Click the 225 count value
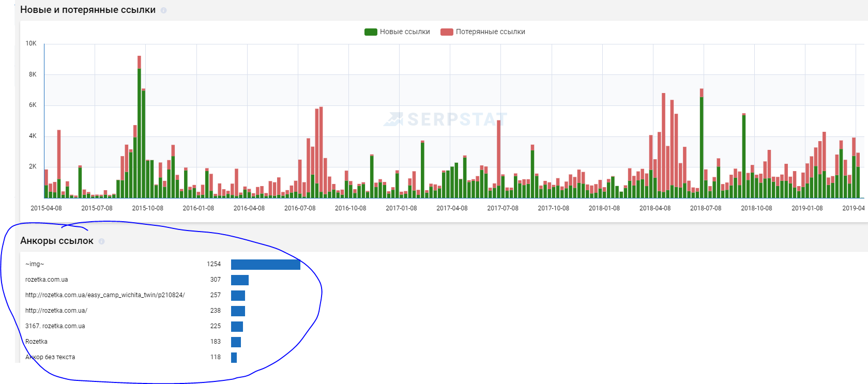 click(x=216, y=326)
